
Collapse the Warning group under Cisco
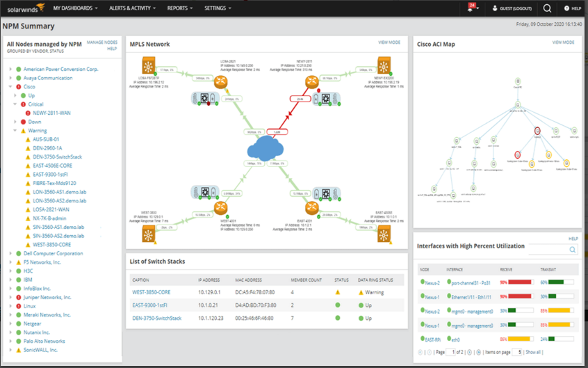tap(15, 131)
